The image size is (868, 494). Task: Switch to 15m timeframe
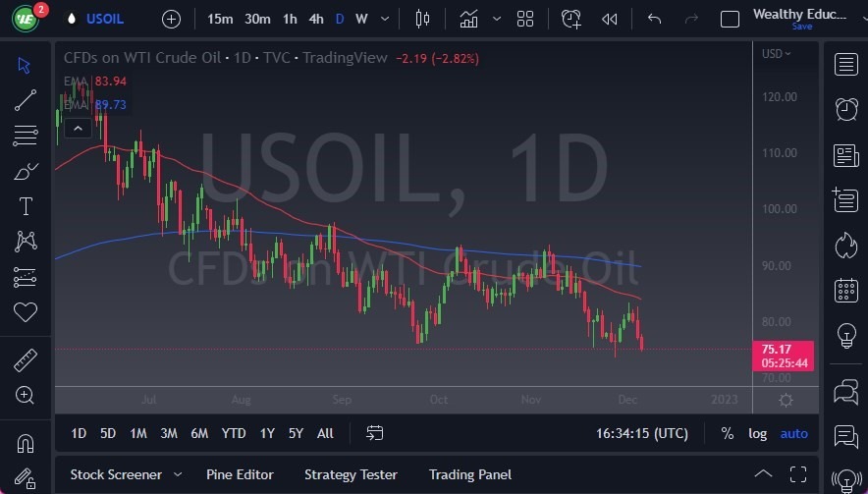[x=220, y=20]
